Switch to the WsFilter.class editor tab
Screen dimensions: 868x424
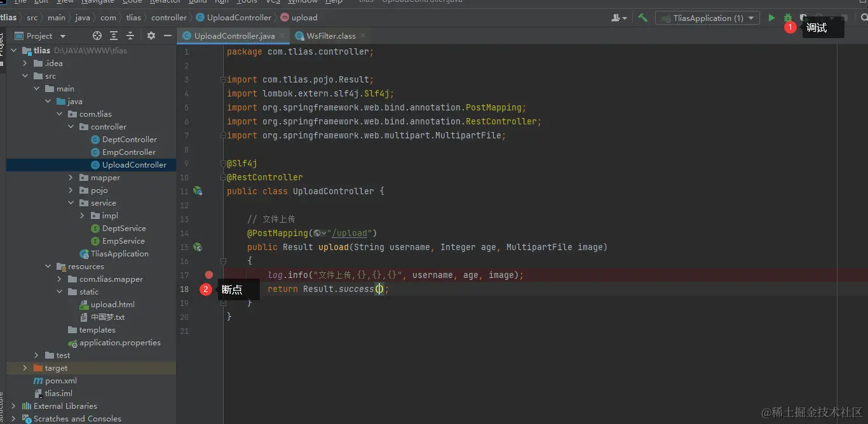pyautogui.click(x=331, y=36)
